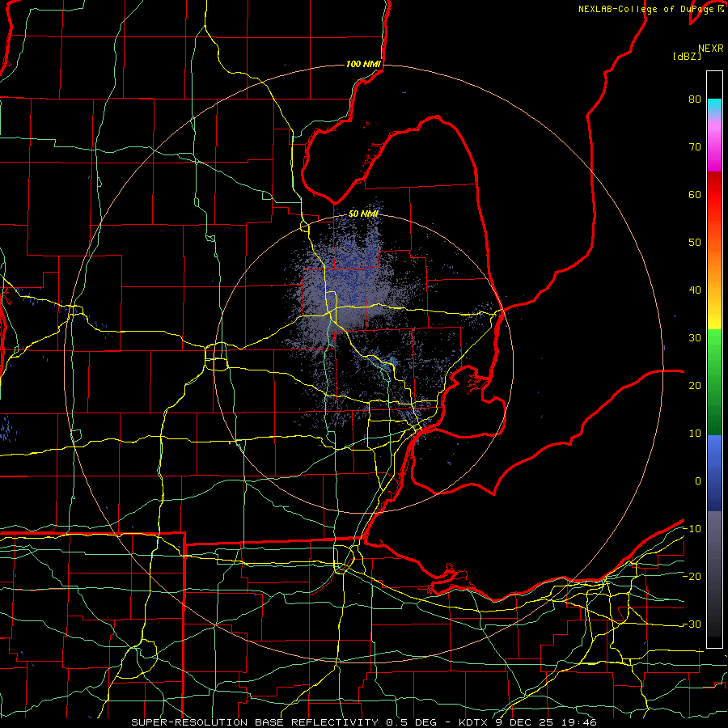Viewport: 728px width, 728px height.
Task: Select the 10 value on the dBZ scale
Action: click(695, 434)
